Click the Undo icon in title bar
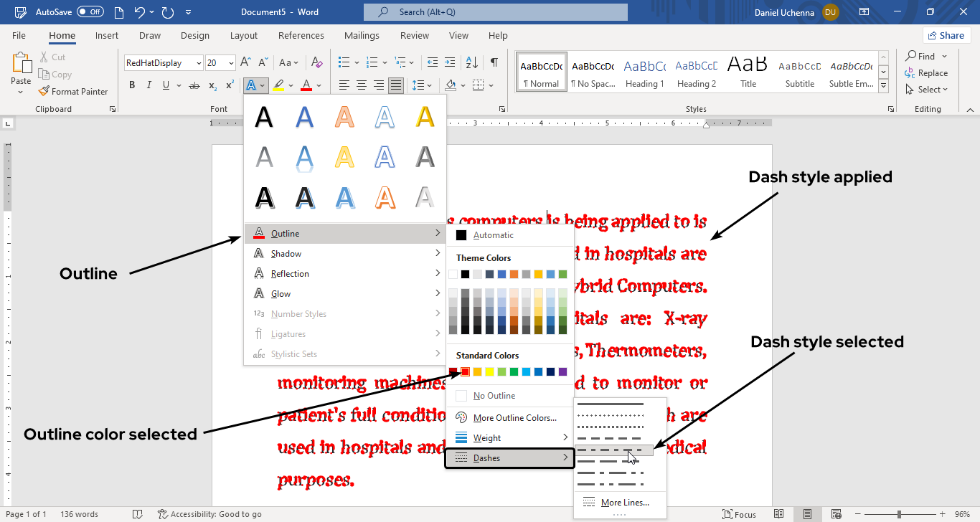Image resolution: width=980 pixels, height=522 pixels. (140, 12)
